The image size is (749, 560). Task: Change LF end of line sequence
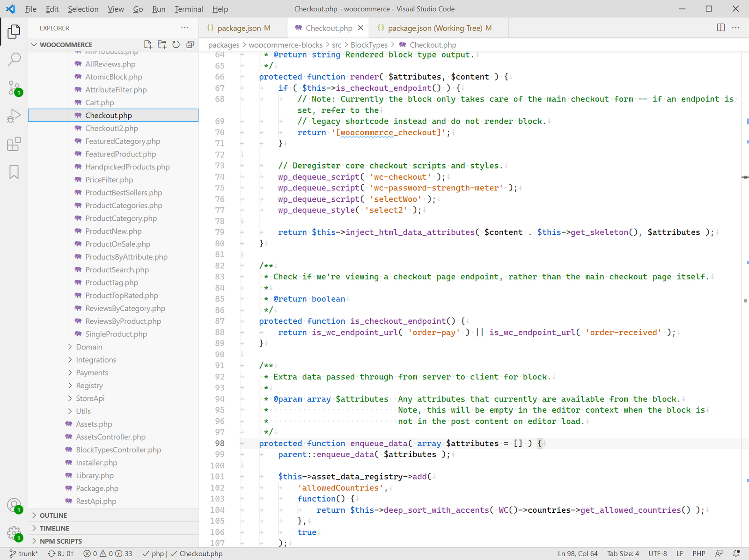[x=680, y=553]
